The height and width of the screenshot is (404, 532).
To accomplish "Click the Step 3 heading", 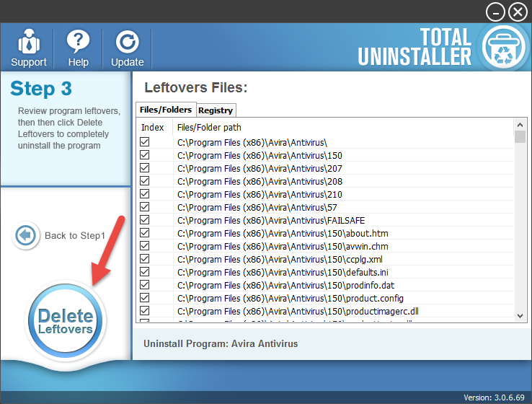I will click(41, 89).
